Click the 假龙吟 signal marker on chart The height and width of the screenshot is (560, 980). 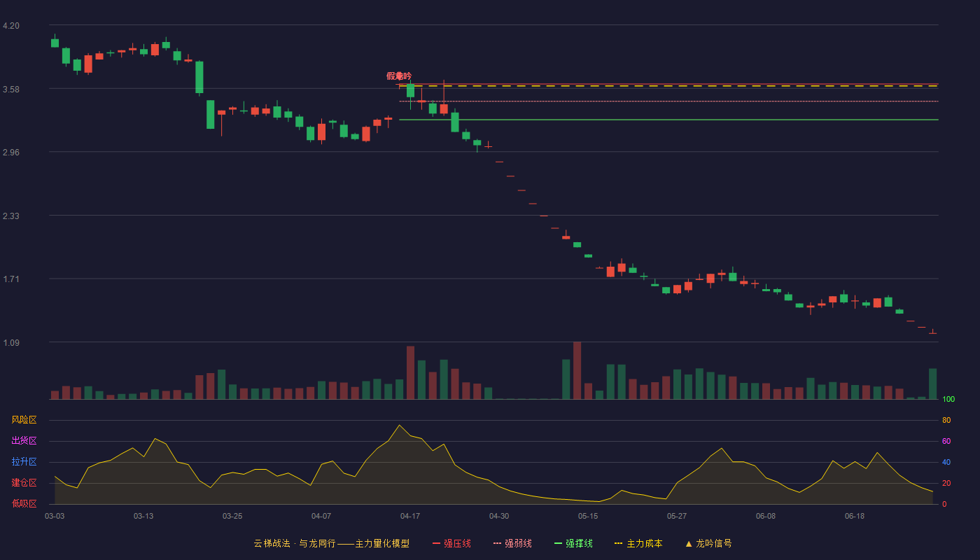click(x=399, y=76)
